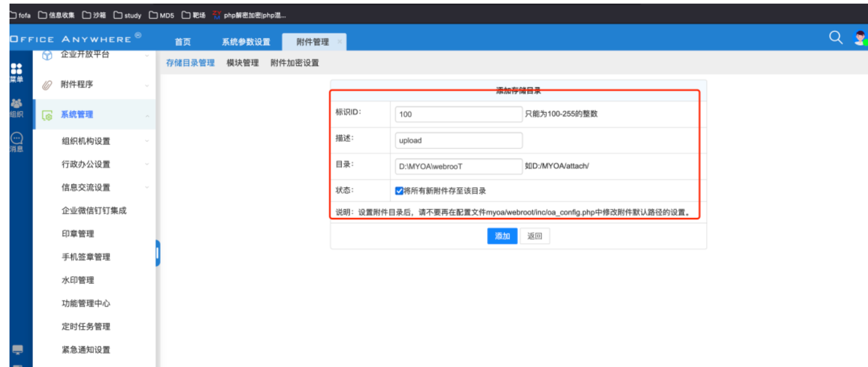868x367 pixels.
Task: Click the search magnifier icon
Action: click(835, 38)
